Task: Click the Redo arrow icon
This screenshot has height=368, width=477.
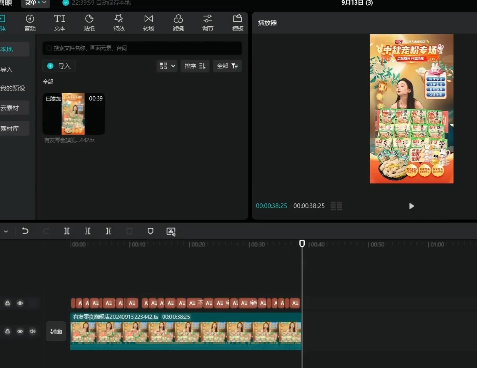Action: [46, 231]
